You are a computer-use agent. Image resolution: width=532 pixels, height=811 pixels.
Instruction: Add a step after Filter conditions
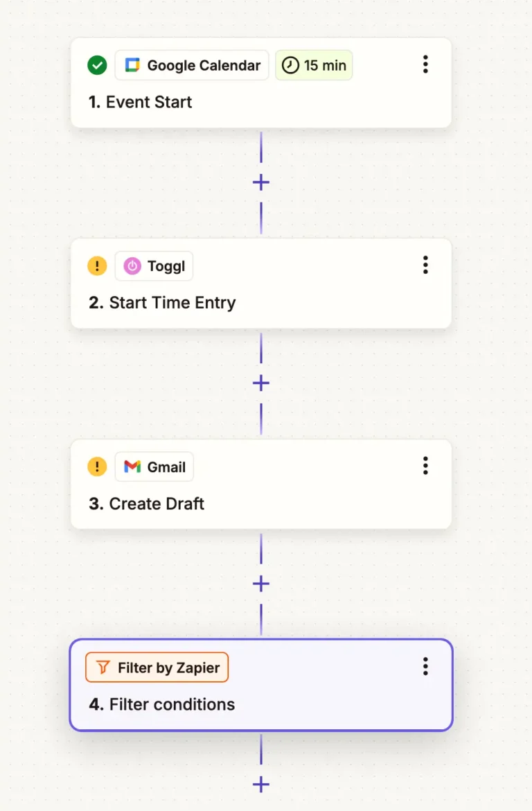pos(261,785)
